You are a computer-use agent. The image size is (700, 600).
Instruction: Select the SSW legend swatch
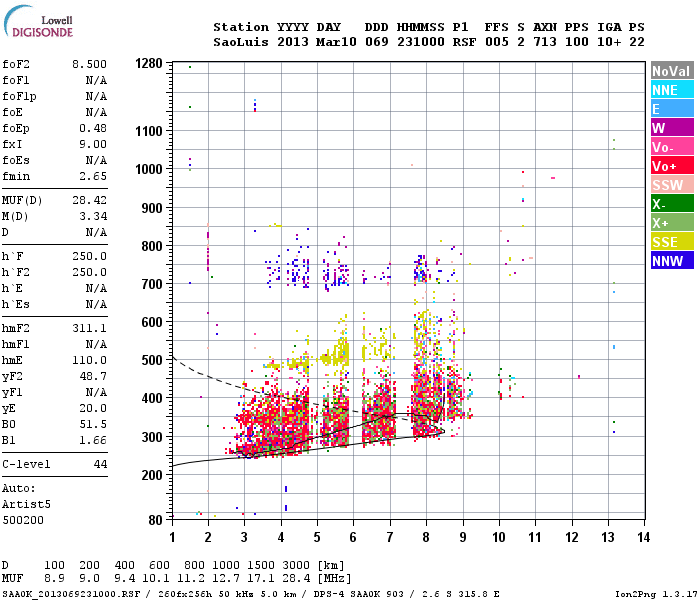tap(672, 185)
